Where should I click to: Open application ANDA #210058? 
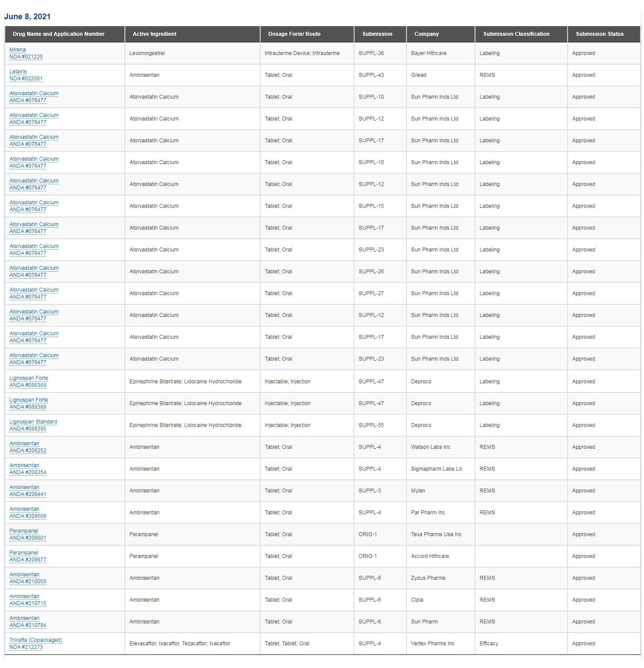pos(28,582)
